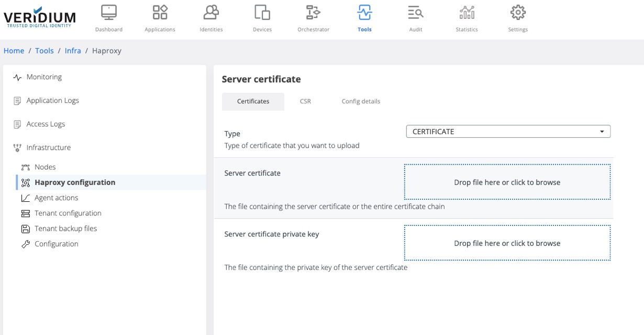Open the Applications grid icon
The height and width of the screenshot is (335, 644).
(160, 13)
